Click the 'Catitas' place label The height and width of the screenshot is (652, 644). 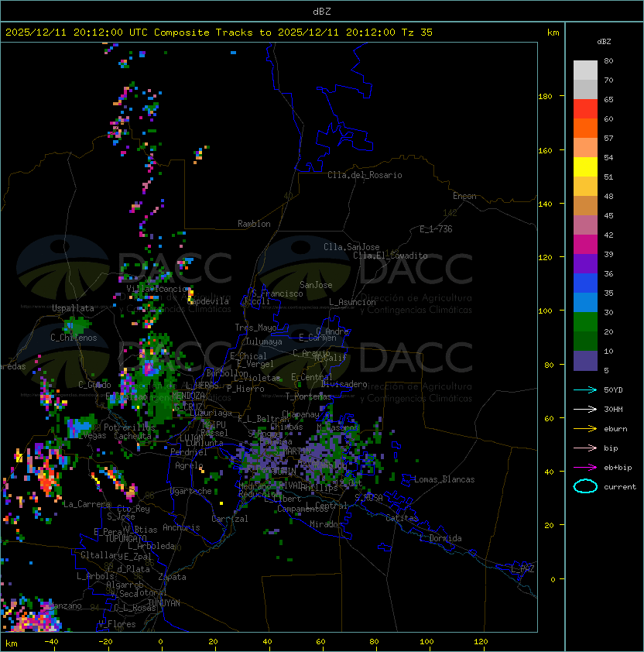click(x=402, y=518)
